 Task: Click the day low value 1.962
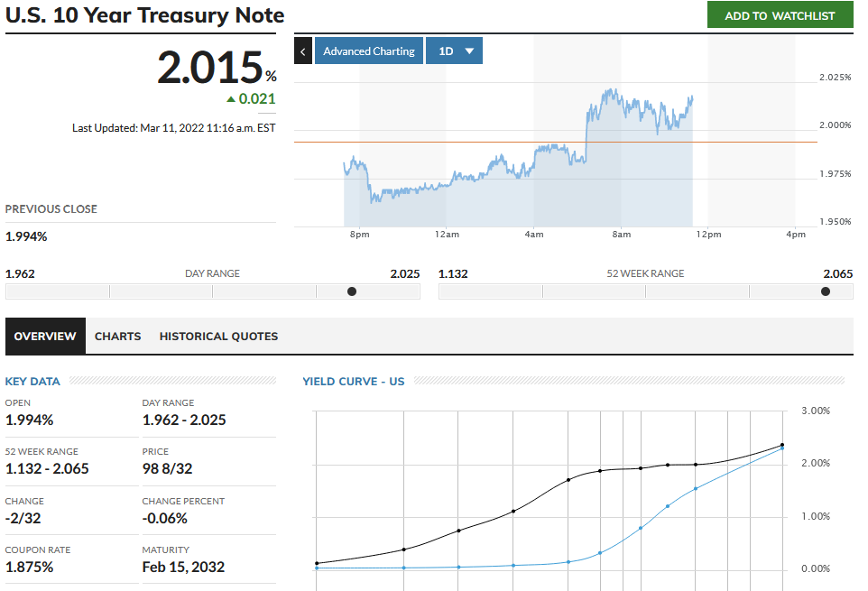20,274
